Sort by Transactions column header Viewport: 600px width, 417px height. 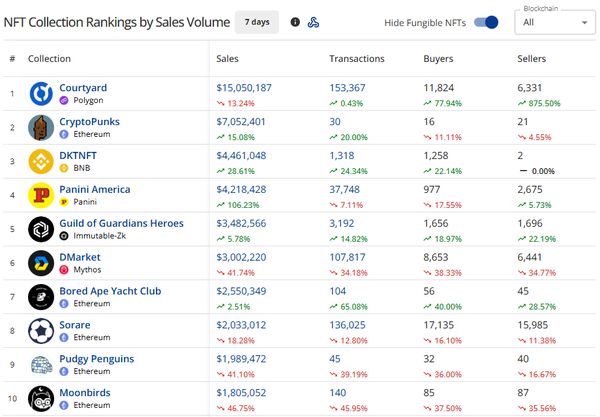[x=356, y=59]
